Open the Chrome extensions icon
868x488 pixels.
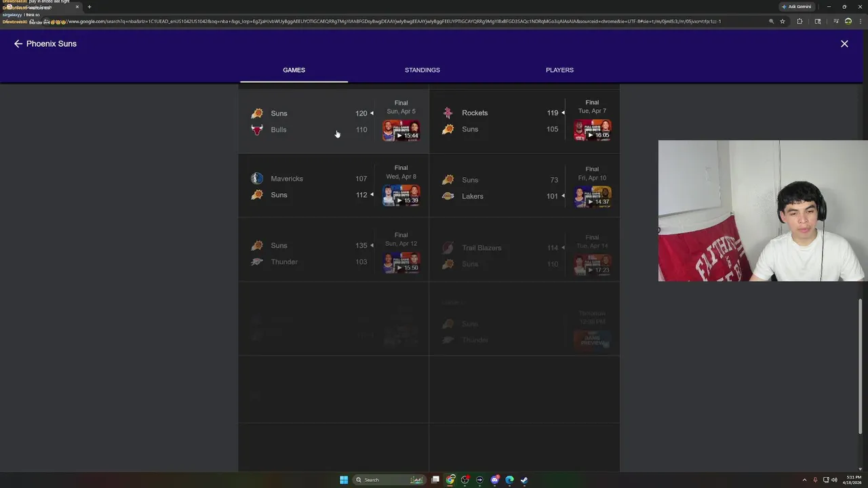pos(800,21)
